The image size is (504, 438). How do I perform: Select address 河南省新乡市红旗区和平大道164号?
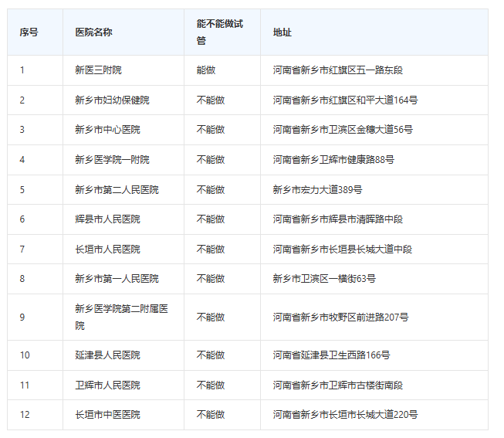coord(346,100)
